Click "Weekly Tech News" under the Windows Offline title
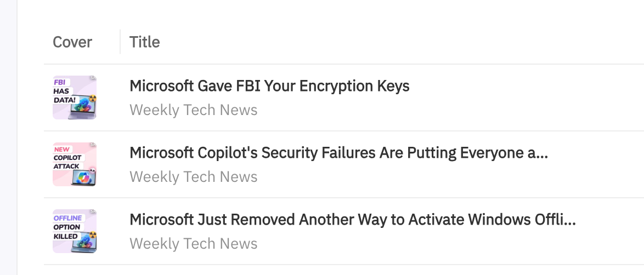Image resolution: width=644 pixels, height=275 pixels. coord(193,244)
